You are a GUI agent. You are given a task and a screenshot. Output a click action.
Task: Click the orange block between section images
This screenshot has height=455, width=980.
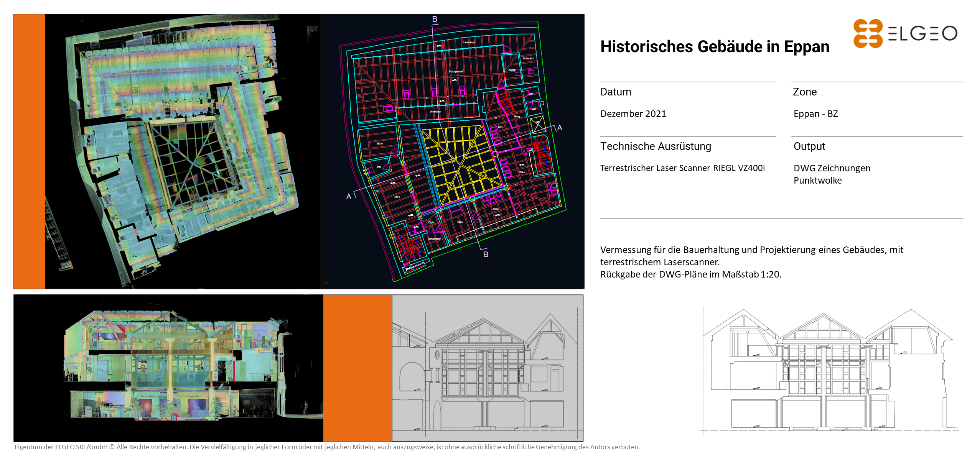[357, 368]
